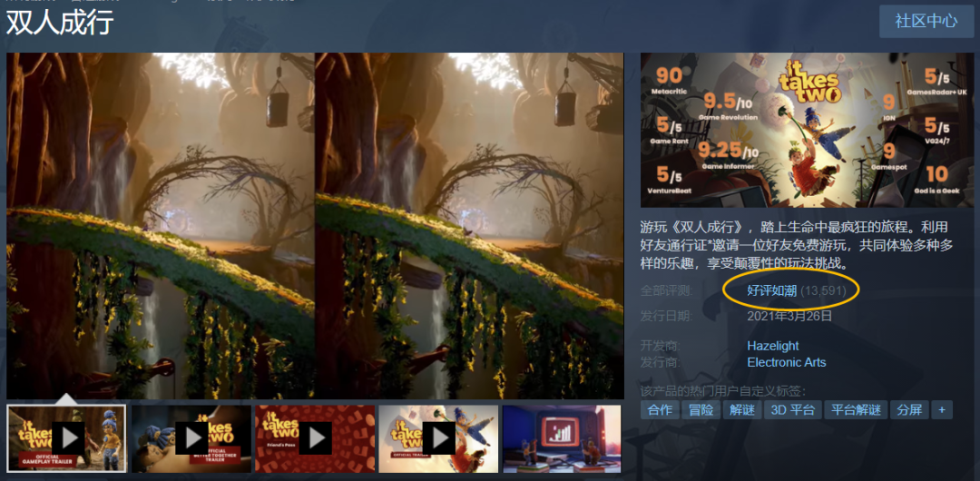Select the 分屏 tag
The image size is (980, 481).
coord(909,409)
